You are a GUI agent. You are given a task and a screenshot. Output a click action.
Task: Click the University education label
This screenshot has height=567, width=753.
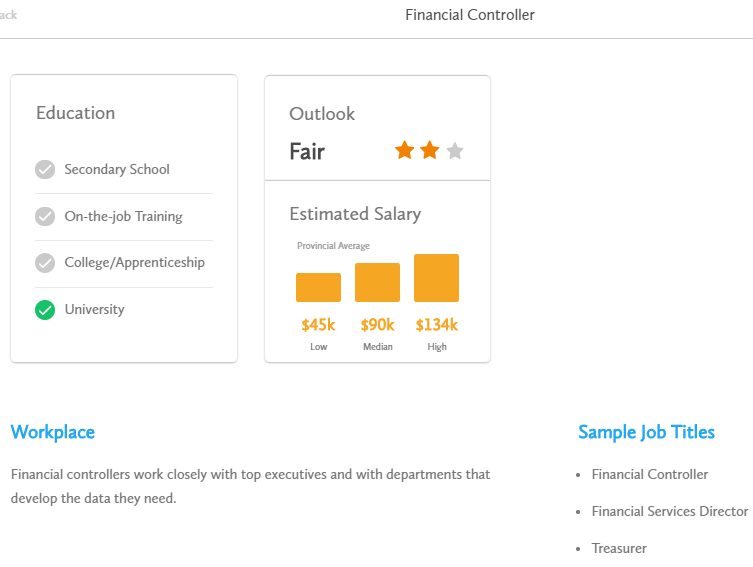[x=95, y=310]
